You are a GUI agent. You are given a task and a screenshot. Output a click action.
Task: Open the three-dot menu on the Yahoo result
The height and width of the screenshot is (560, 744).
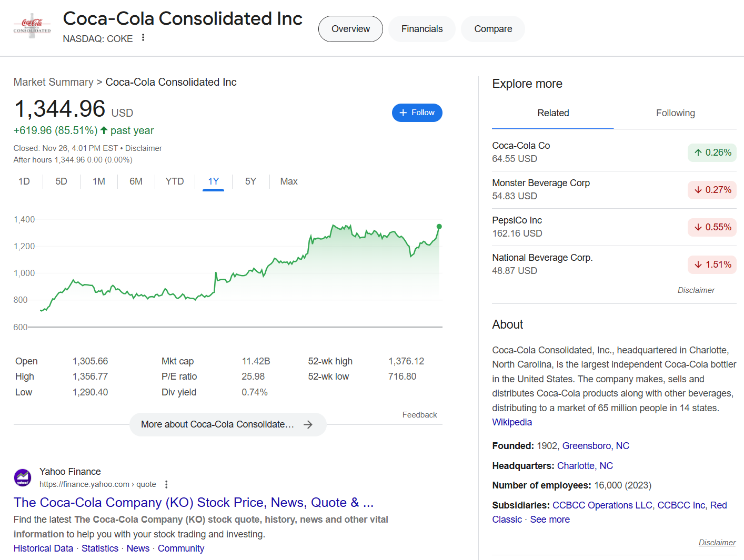pyautogui.click(x=166, y=484)
